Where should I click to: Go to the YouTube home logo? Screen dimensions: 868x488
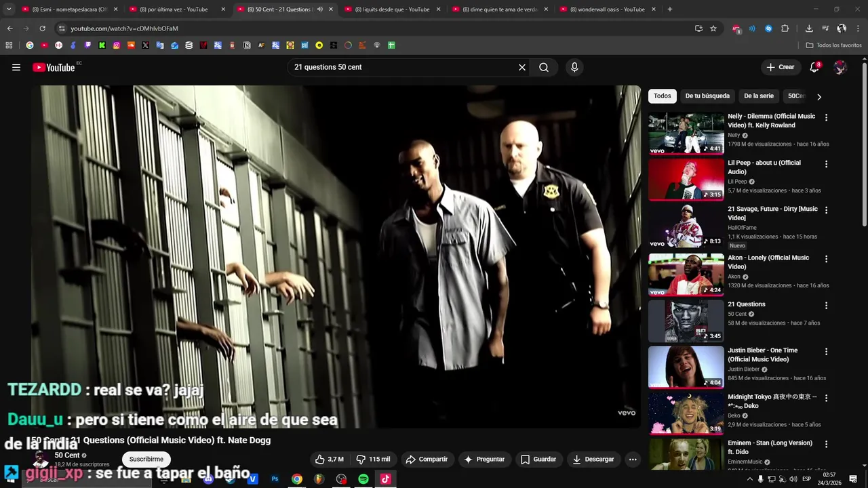click(x=54, y=67)
